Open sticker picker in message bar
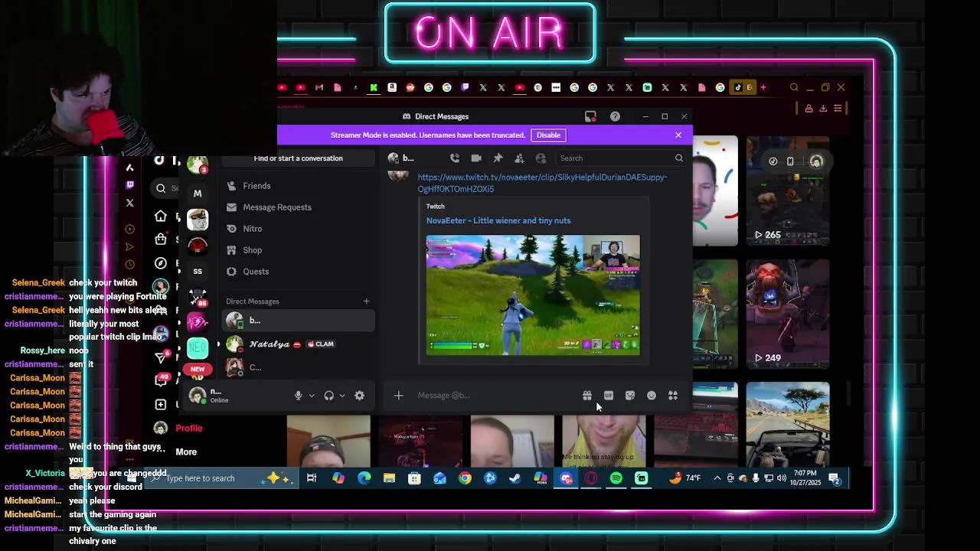The width and height of the screenshot is (980, 551). point(630,396)
